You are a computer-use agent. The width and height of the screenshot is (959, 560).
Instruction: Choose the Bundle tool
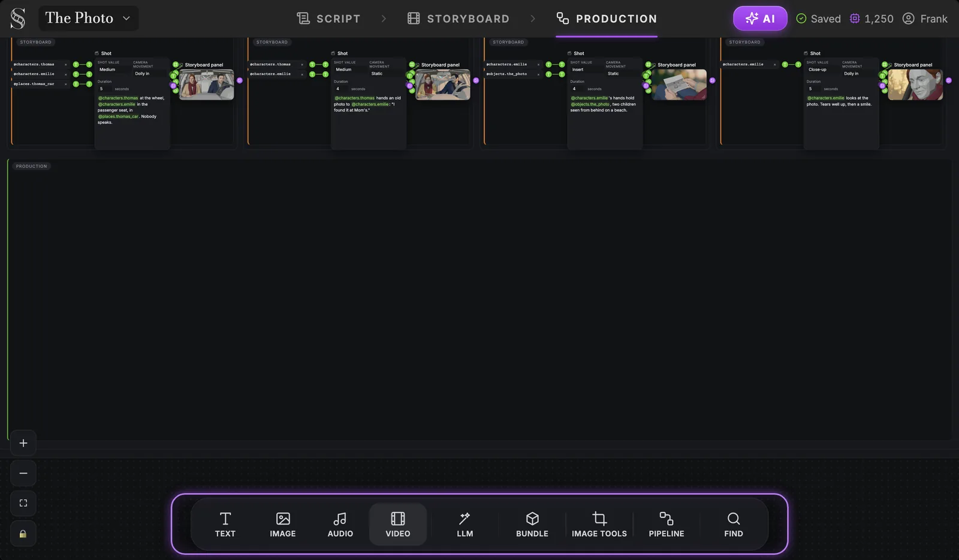[532, 525]
